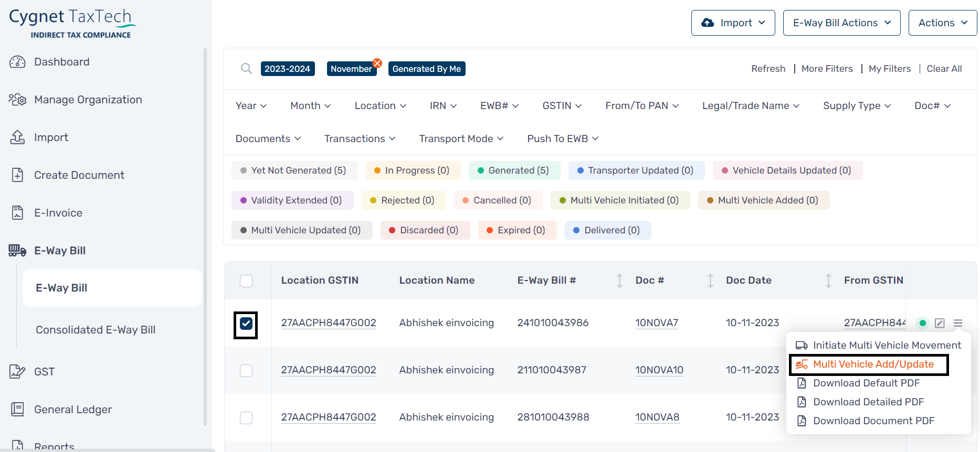
Task: Expand the Location filter dropdown
Action: [380, 106]
